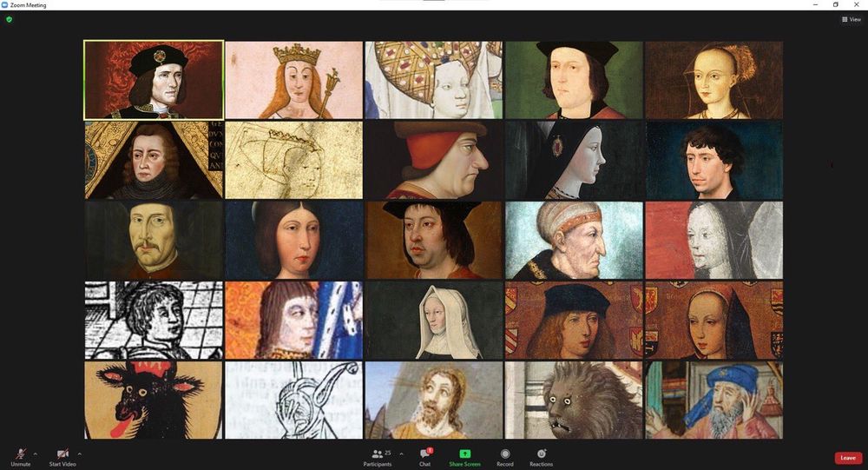Open the View layout menu
Viewport: 868px width, 470px height.
pos(852,19)
